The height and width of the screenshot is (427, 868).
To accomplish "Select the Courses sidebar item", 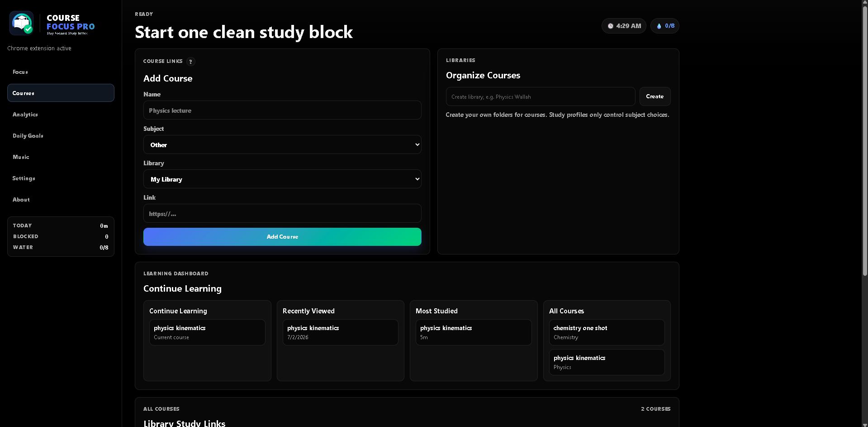I will click(x=61, y=93).
